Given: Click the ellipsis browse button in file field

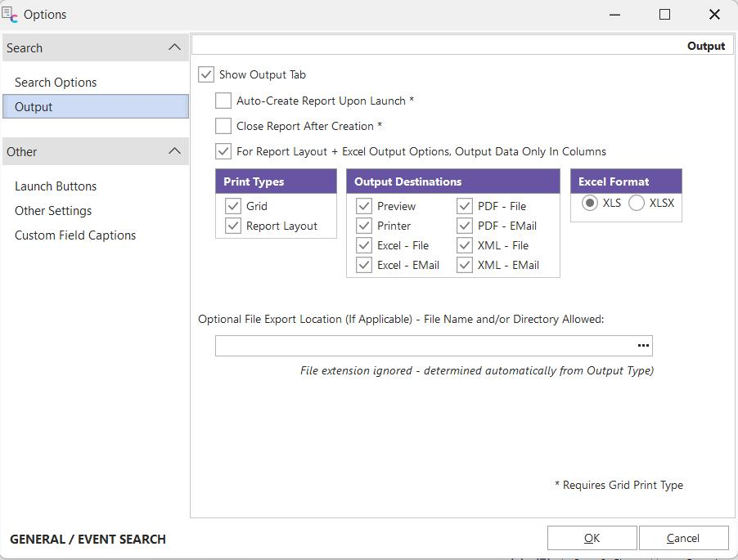Looking at the screenshot, I should pyautogui.click(x=643, y=346).
